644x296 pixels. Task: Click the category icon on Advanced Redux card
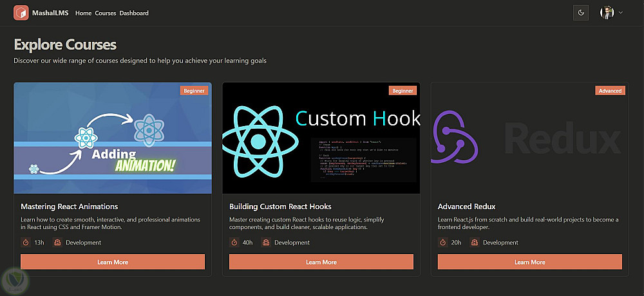pos(475,243)
